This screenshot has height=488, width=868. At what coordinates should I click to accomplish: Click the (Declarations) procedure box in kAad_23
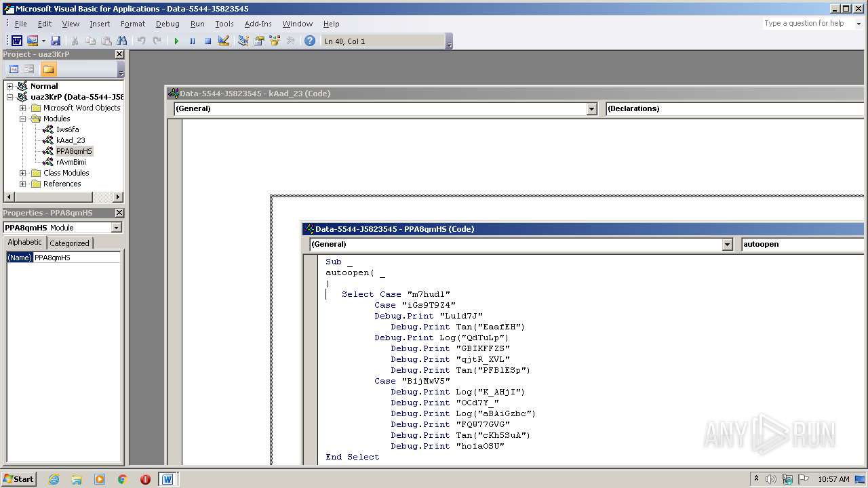click(x=735, y=108)
